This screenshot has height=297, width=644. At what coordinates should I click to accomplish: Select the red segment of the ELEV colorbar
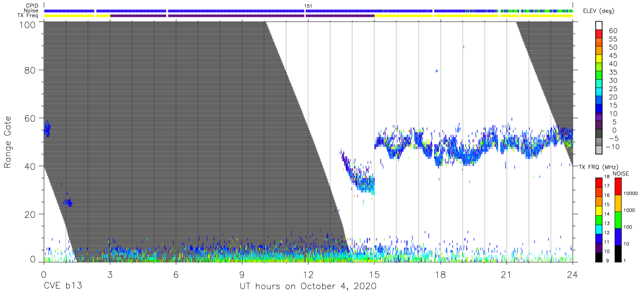[x=600, y=35]
